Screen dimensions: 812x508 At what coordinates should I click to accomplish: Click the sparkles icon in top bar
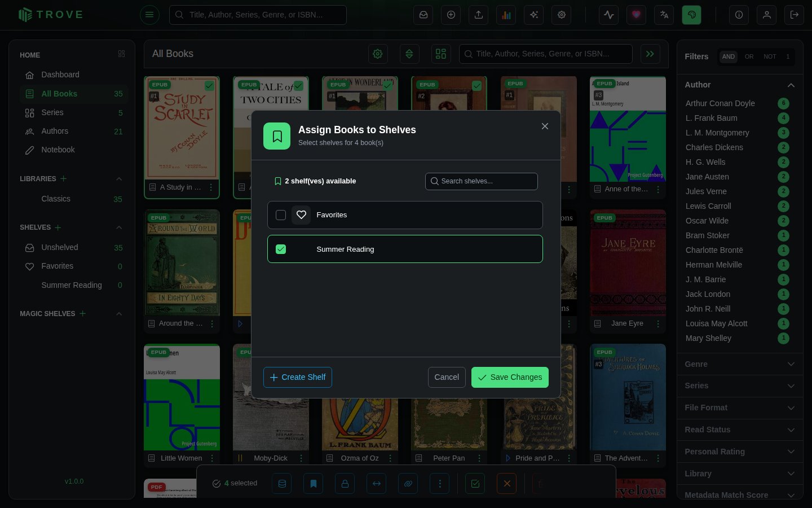pos(534,15)
